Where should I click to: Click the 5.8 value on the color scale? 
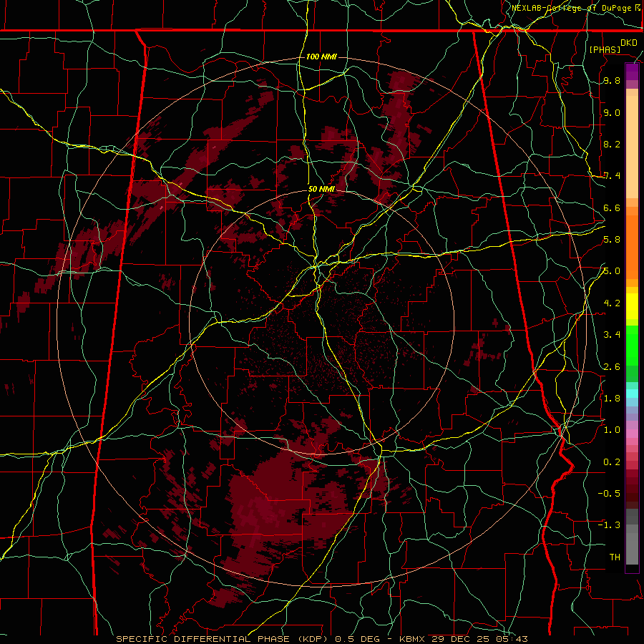612,240
